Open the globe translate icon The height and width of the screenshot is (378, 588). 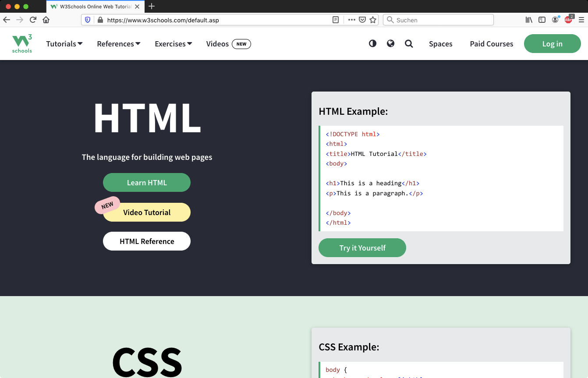click(x=390, y=43)
